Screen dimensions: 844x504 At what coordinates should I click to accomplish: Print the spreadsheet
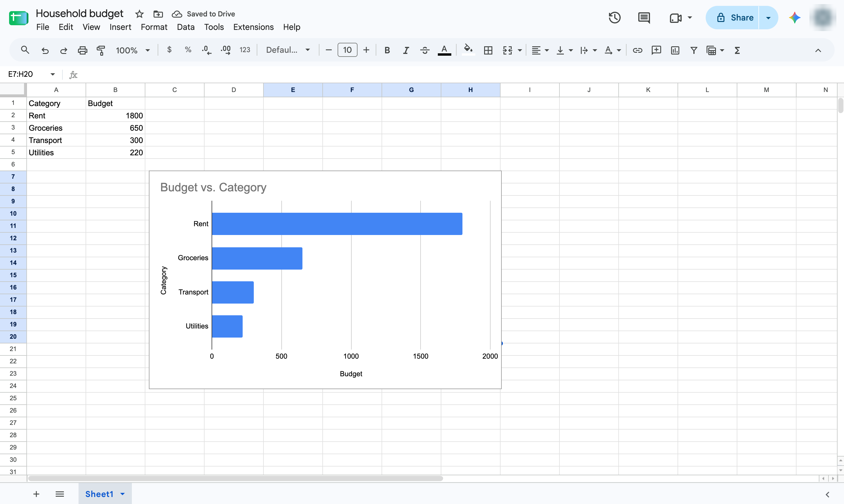click(x=83, y=50)
